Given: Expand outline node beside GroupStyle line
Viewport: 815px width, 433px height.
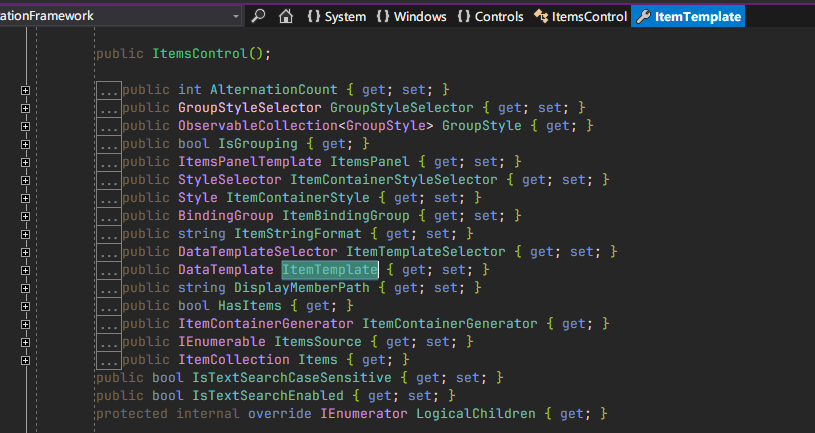Looking at the screenshot, I should pyautogui.click(x=25, y=126).
